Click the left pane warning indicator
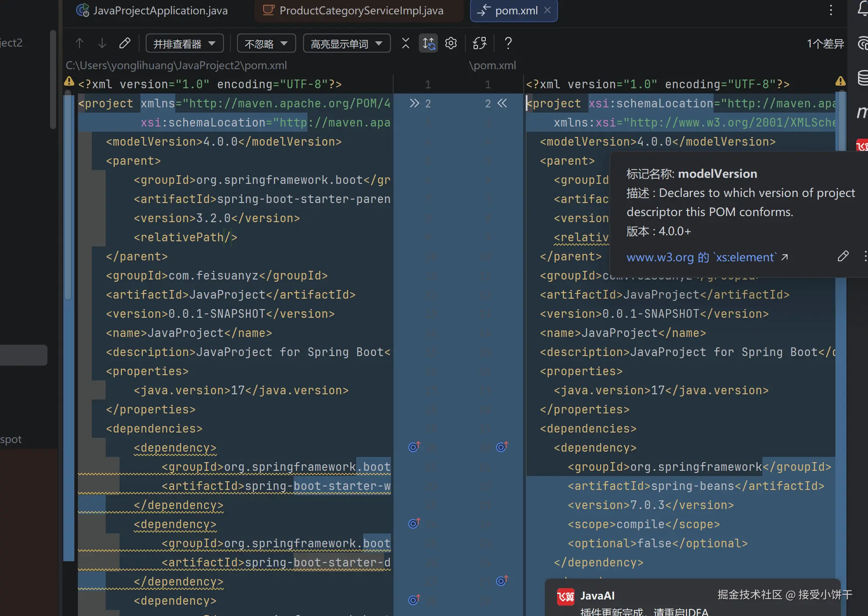This screenshot has height=616, width=868. 69,81
